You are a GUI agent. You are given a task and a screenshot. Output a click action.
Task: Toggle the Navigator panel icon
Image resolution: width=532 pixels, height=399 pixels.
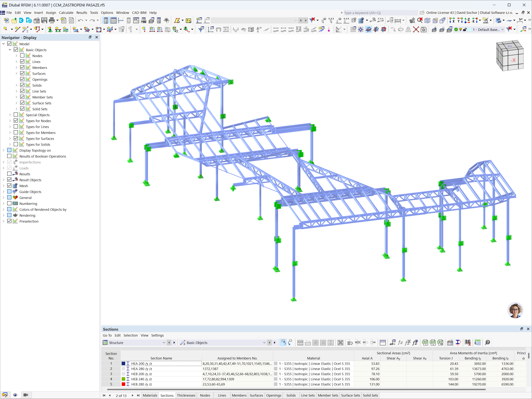(106, 21)
